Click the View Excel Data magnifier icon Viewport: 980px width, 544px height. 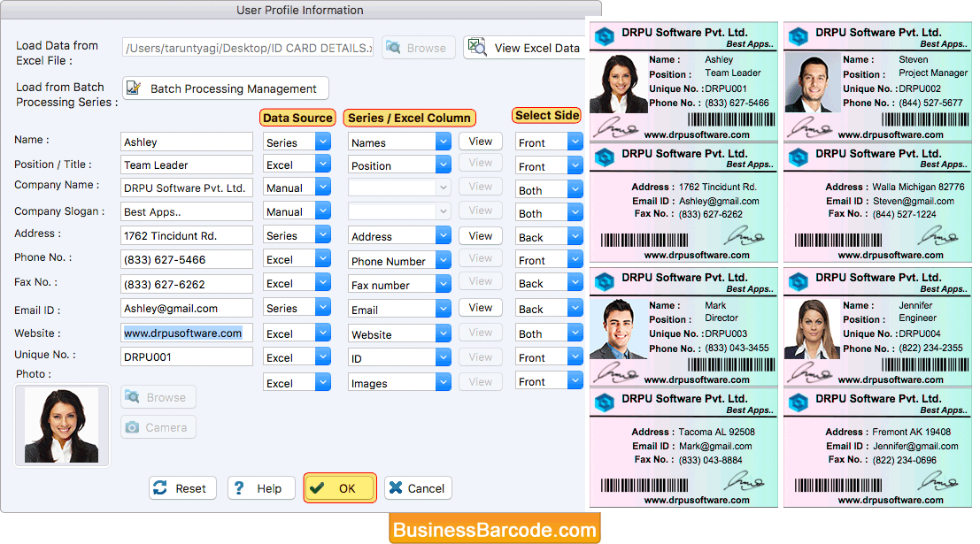[477, 47]
